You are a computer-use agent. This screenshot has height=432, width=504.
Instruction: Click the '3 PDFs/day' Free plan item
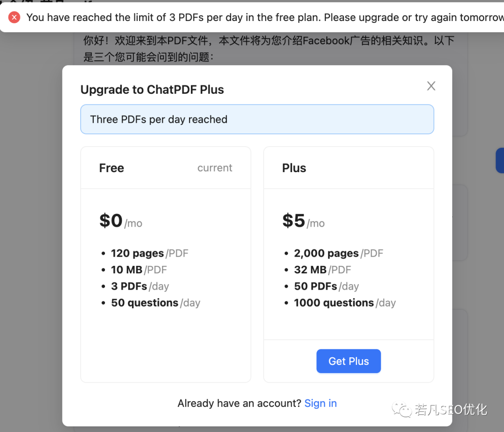[x=140, y=286]
